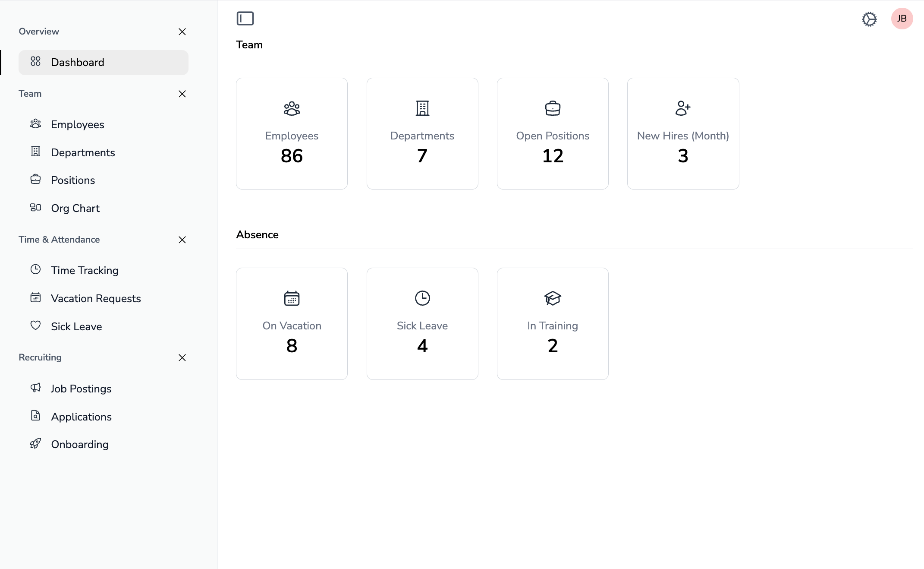Screen dimensions: 924x569
Task: Click the Org Chart sidebar icon
Action: tap(35, 208)
